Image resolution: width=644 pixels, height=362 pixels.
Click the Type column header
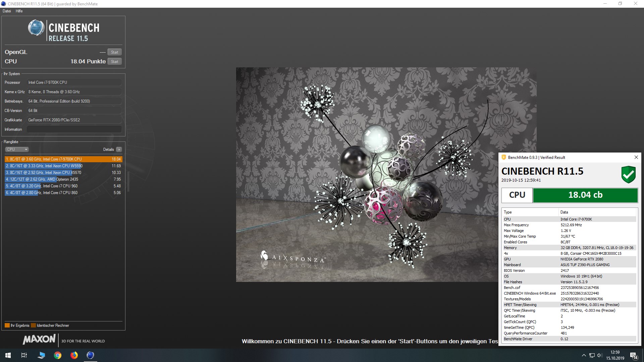click(530, 212)
